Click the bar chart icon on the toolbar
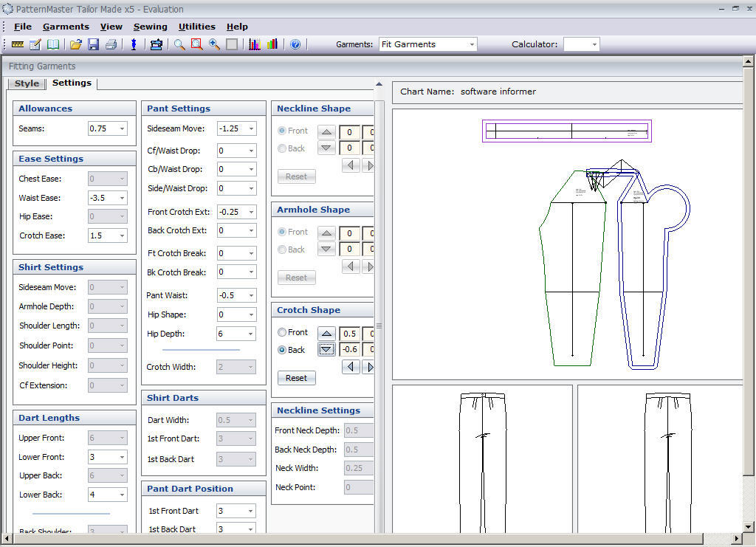 tap(272, 44)
